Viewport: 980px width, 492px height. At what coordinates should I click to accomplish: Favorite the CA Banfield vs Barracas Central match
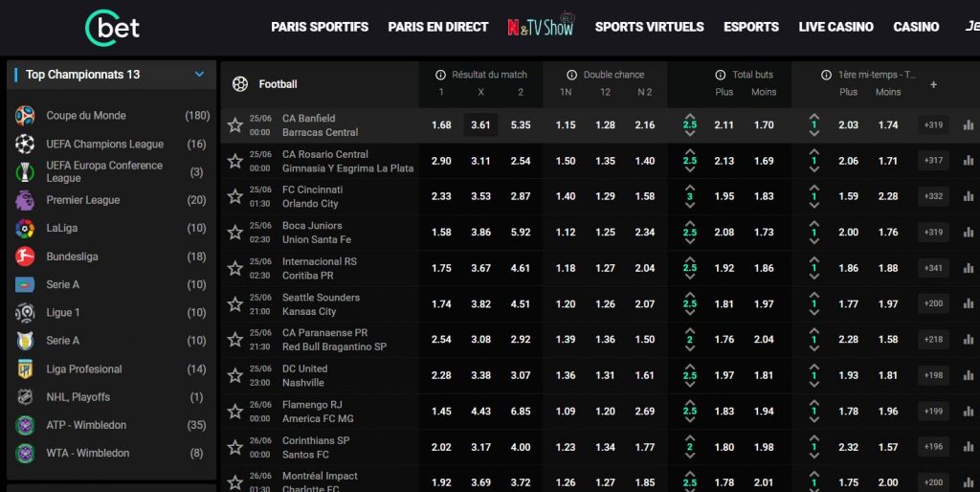click(x=235, y=125)
